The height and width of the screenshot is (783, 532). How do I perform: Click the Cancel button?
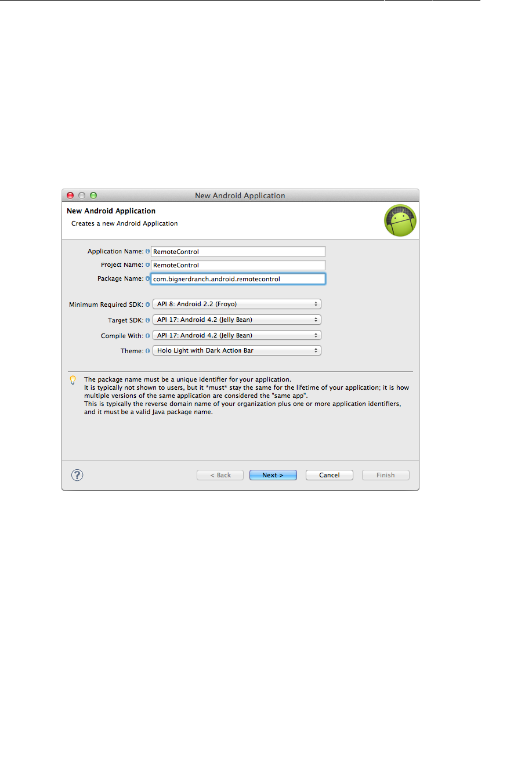[330, 475]
